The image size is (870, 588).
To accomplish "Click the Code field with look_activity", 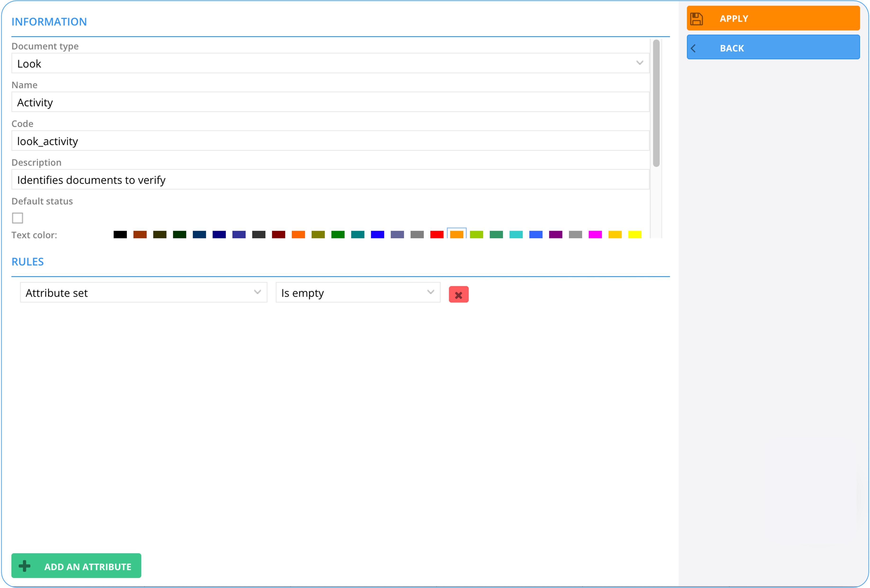I will 330,141.
